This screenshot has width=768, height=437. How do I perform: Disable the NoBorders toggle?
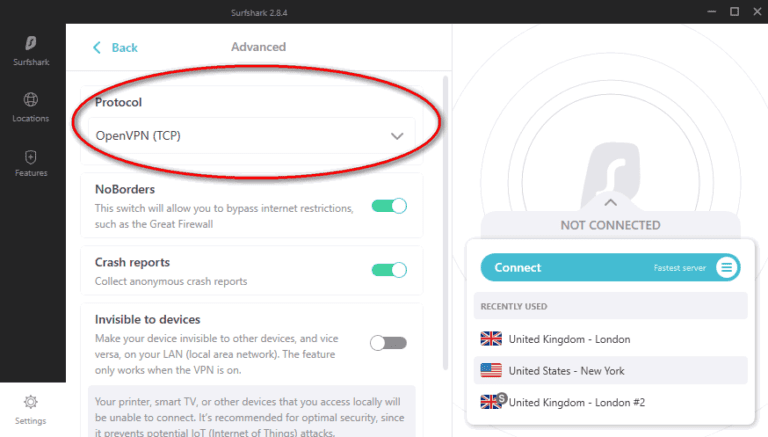pyautogui.click(x=389, y=206)
